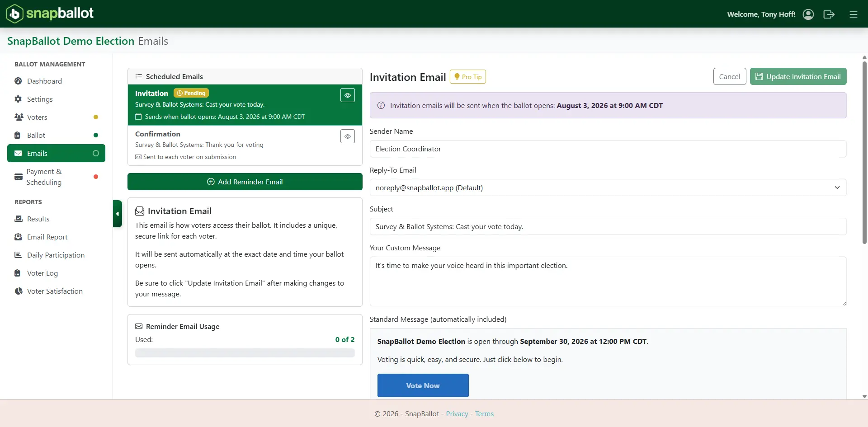Image resolution: width=868 pixels, height=427 pixels.
Task: Open the Pro Tip badge
Action: [x=468, y=77]
